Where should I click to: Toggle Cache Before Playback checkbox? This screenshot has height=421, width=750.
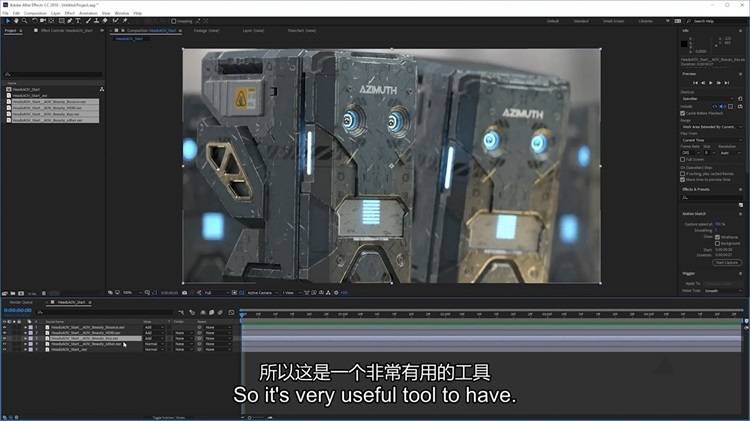point(683,113)
